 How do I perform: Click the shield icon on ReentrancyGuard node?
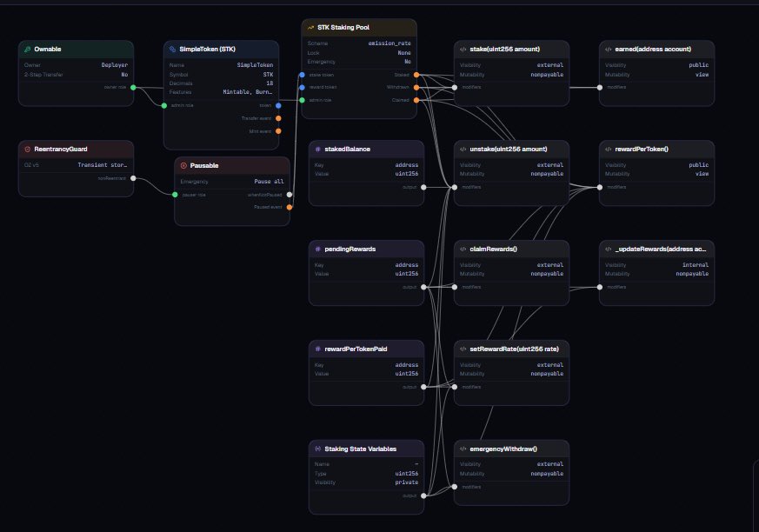[x=28, y=150]
